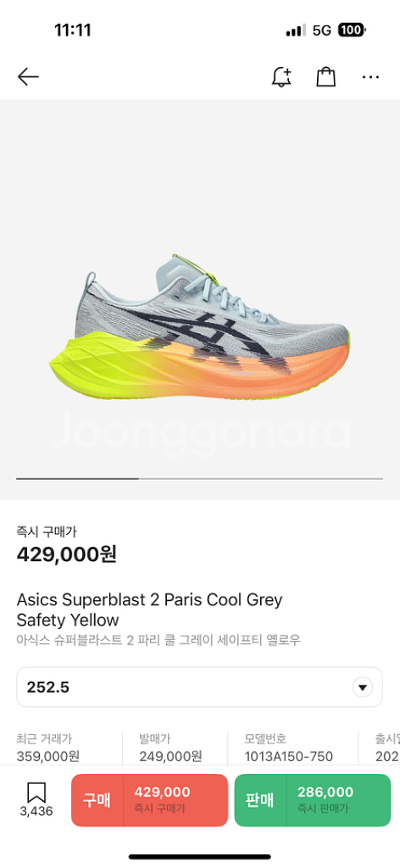Expand the 252.5 size dropdown arrow
The height and width of the screenshot is (868, 400).
click(x=363, y=687)
